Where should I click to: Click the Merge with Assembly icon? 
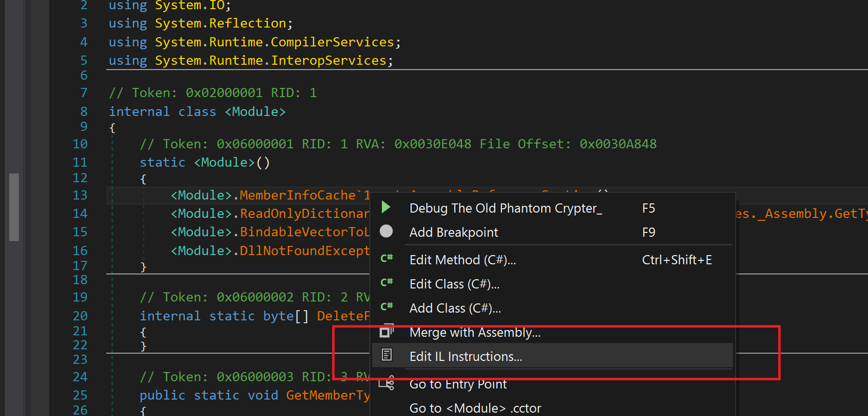pyautogui.click(x=387, y=331)
